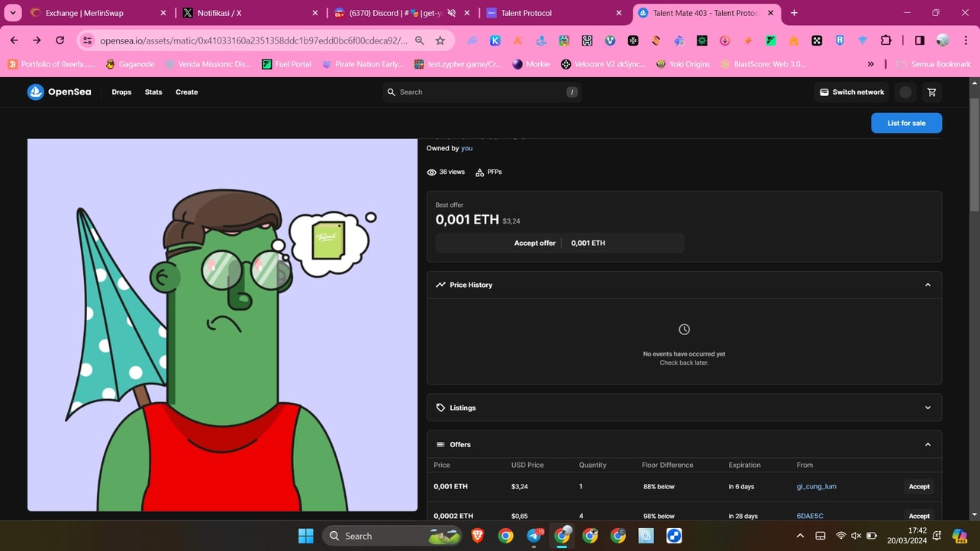Click the browser back arrow
Image resolution: width=980 pixels, height=551 pixels.
[x=14, y=40]
